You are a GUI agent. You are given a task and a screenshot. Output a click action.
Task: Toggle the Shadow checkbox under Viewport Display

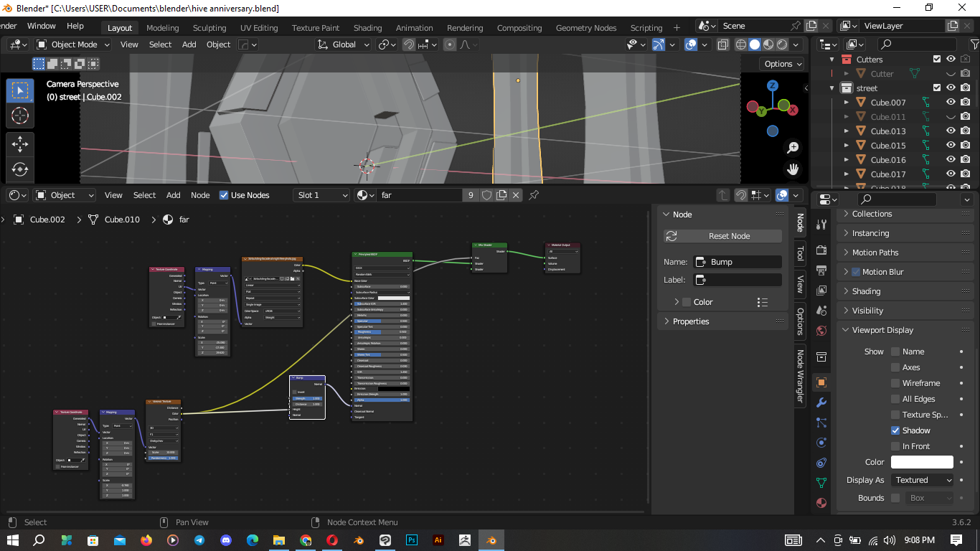895,430
